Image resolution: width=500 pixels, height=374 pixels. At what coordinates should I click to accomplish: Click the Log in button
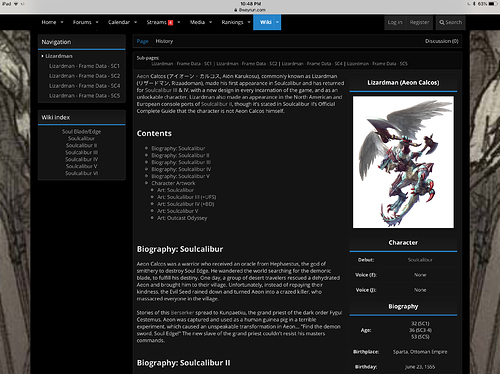(395, 22)
